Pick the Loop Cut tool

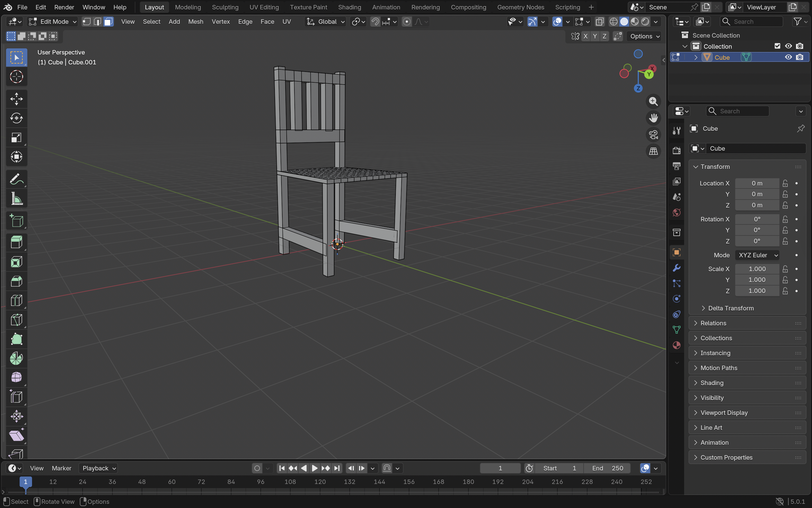coord(17,300)
